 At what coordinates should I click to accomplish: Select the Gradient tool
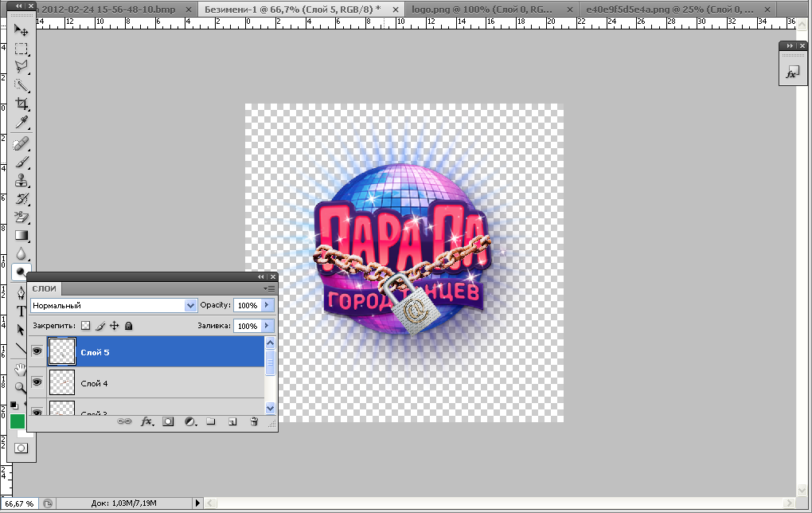(21, 236)
